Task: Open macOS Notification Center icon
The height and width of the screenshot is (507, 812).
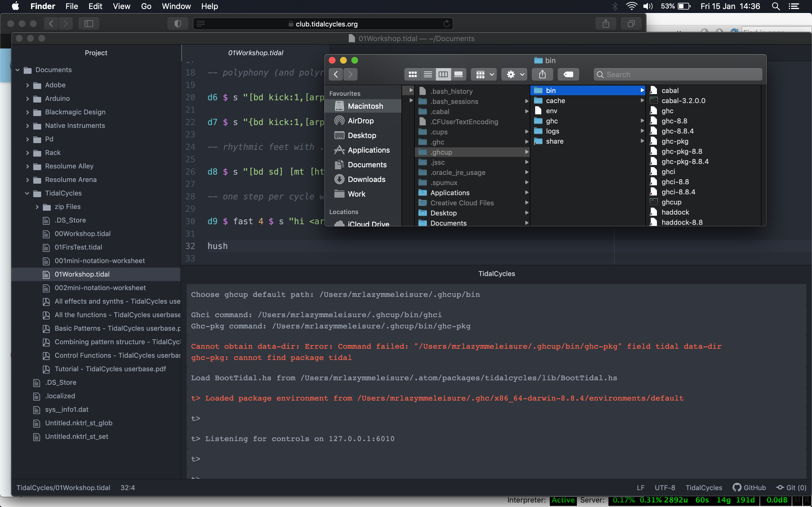Action: pos(794,6)
